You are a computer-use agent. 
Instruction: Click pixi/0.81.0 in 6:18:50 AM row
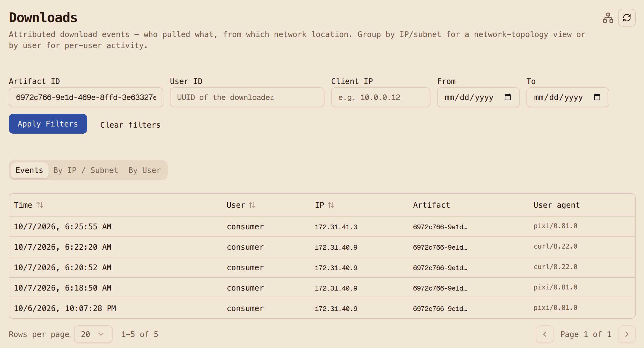(x=555, y=287)
